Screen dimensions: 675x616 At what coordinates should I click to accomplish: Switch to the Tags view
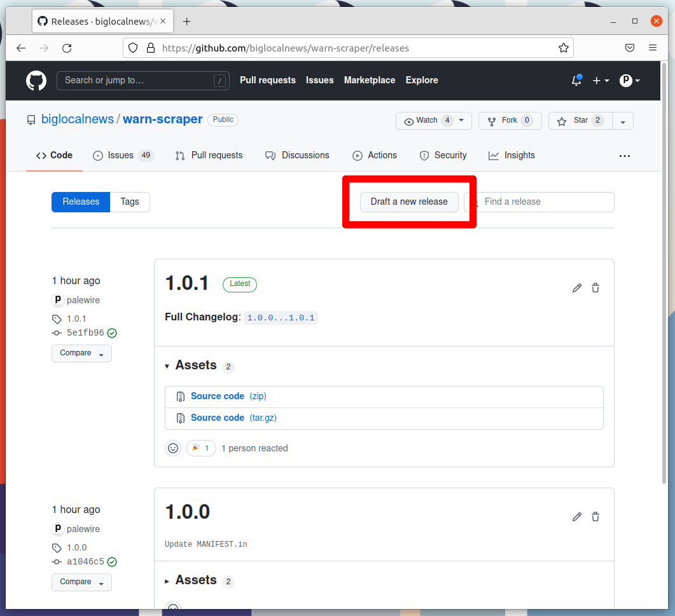[130, 202]
